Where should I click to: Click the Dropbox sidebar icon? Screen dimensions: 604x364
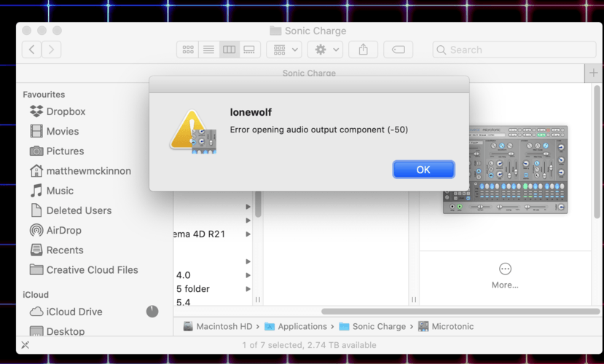point(36,111)
